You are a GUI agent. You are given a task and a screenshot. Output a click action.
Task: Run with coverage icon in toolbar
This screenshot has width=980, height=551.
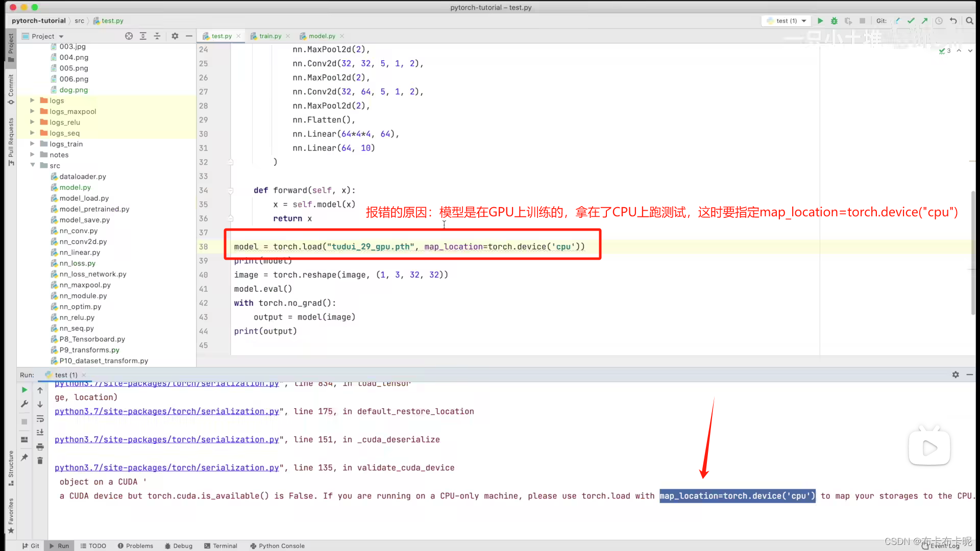coord(848,21)
